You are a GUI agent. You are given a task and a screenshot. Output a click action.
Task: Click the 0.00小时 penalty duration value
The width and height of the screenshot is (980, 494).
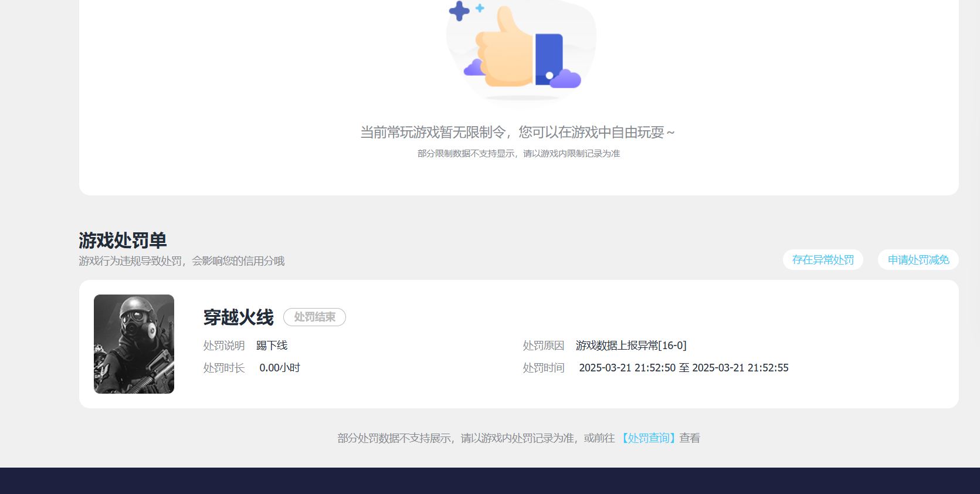279,368
